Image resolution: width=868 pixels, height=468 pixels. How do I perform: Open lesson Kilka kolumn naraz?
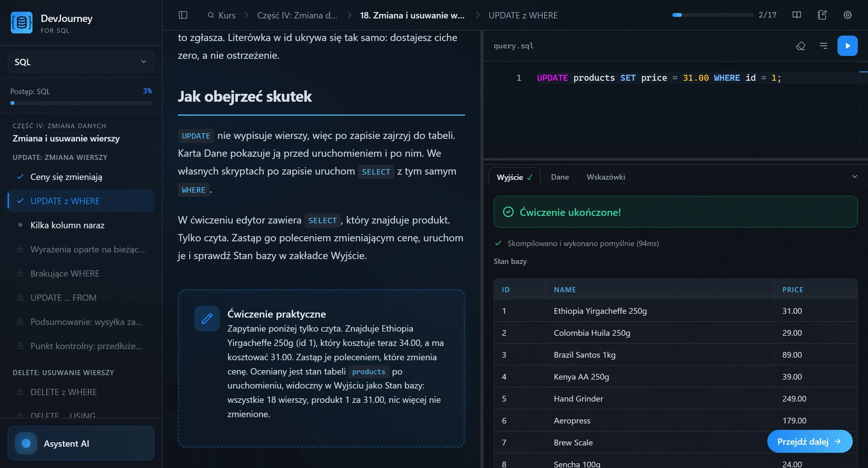(x=81, y=225)
